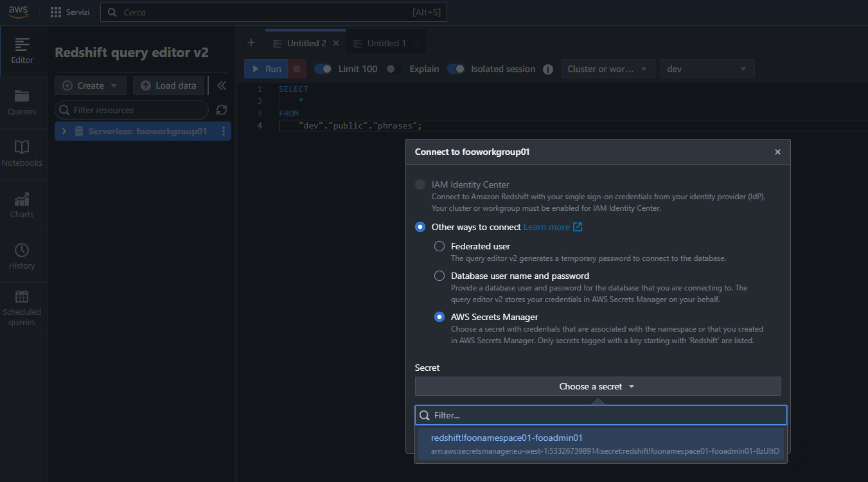Image resolution: width=868 pixels, height=482 pixels.
Task: Add a new editor tab with plus icon
Action: tap(251, 43)
